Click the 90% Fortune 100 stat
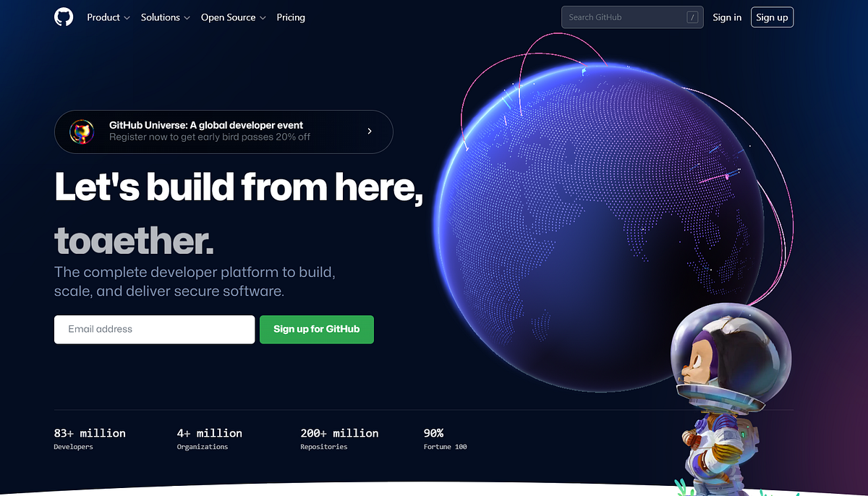The width and height of the screenshot is (868, 496). tap(445, 439)
